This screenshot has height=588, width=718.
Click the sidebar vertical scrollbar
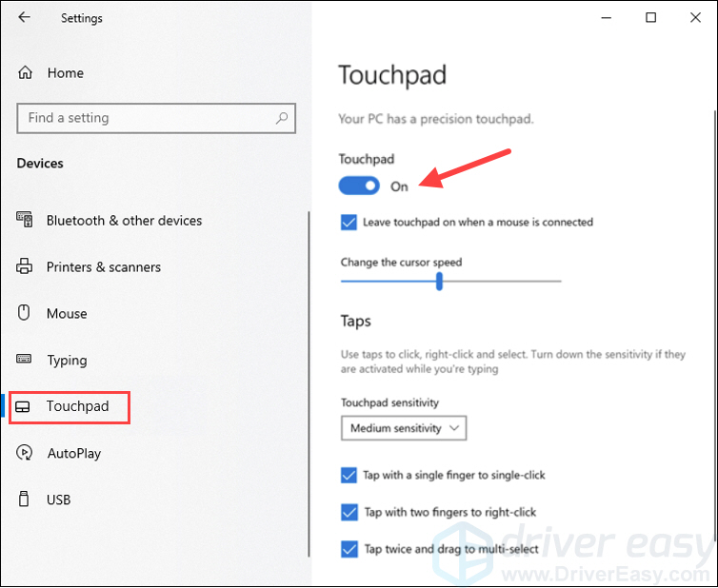coord(309,383)
